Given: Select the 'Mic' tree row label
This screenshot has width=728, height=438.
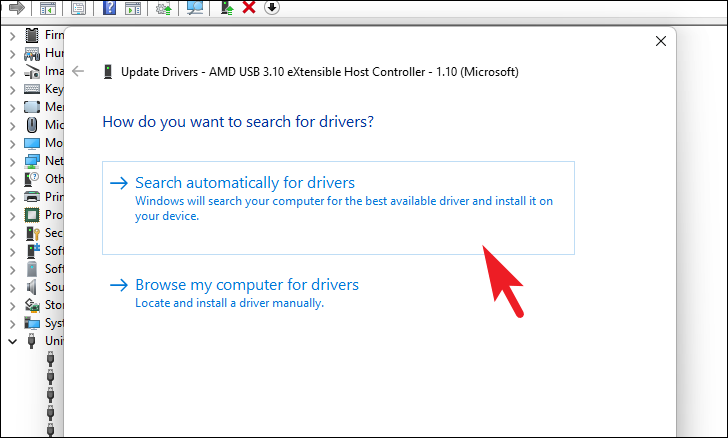Looking at the screenshot, I should [54, 125].
